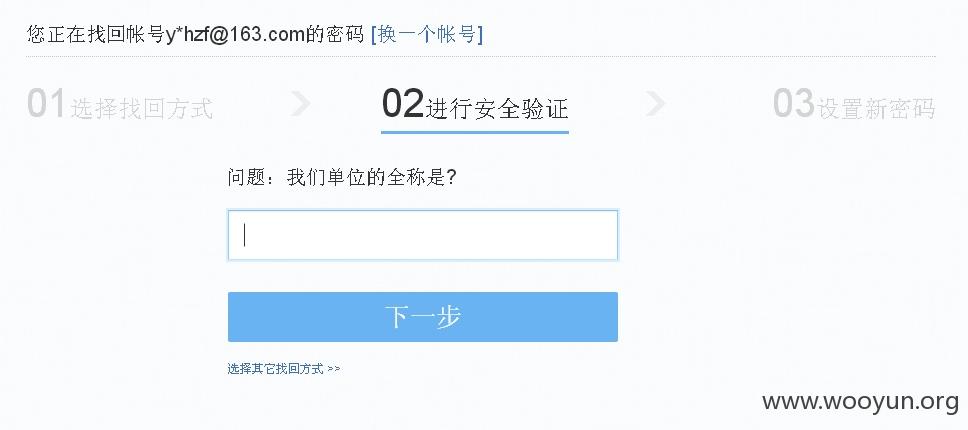Click the masked email y*hzf@163.com

tap(236, 35)
